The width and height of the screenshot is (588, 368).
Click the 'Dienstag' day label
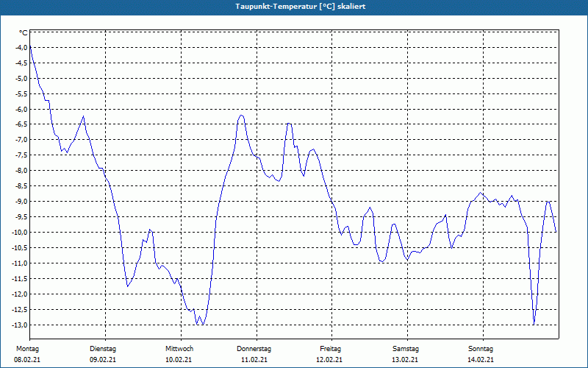[103, 349]
